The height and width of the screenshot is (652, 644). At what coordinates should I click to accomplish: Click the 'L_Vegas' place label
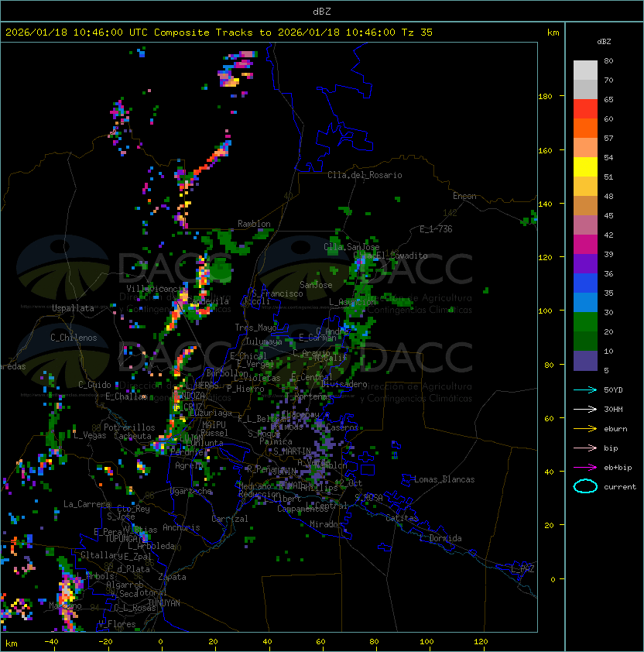[90, 435]
